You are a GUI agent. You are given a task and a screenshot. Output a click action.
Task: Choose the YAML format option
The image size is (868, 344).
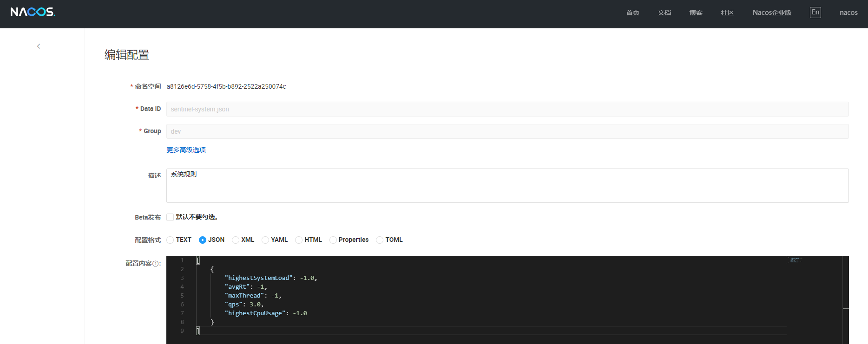(x=265, y=240)
